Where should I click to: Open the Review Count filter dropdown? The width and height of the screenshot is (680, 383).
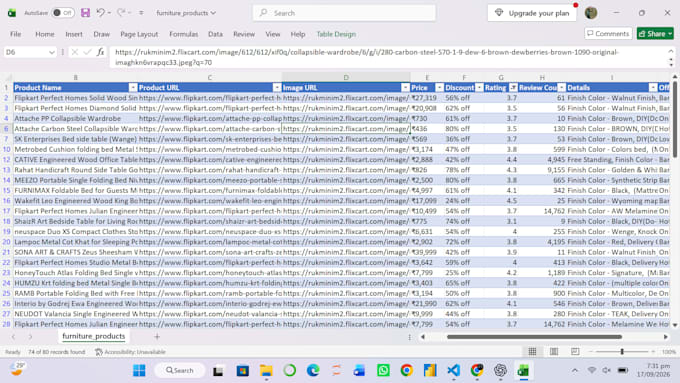point(562,88)
